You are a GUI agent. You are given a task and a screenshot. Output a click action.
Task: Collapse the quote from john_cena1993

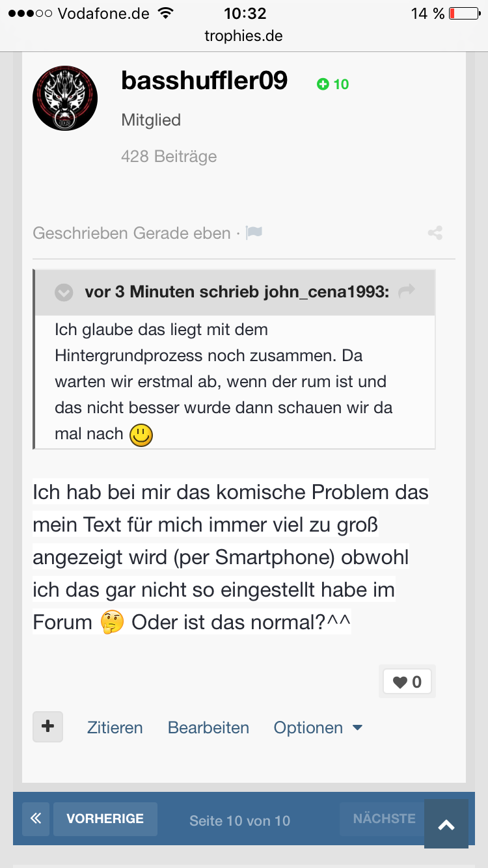click(x=64, y=293)
